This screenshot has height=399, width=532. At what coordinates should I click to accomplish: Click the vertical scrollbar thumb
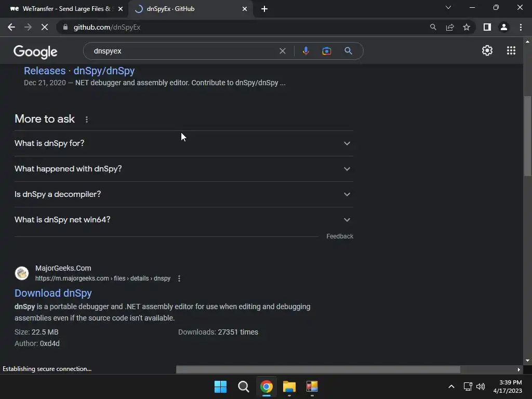528,136
